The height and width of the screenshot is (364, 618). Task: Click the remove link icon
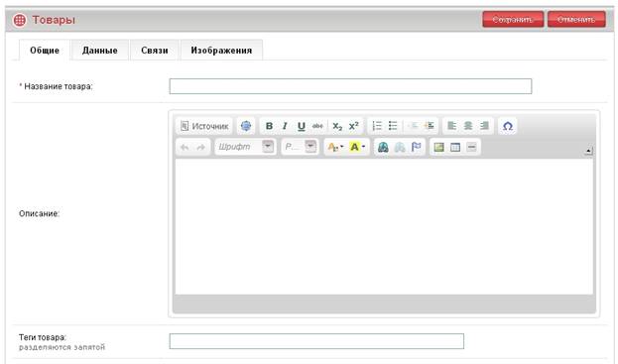pos(399,148)
